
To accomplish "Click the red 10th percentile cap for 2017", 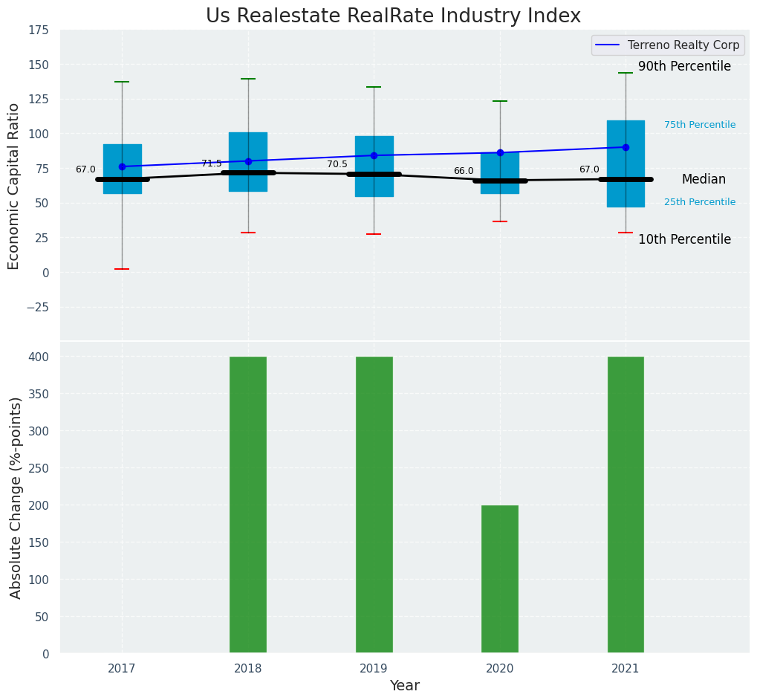I will point(122,269).
